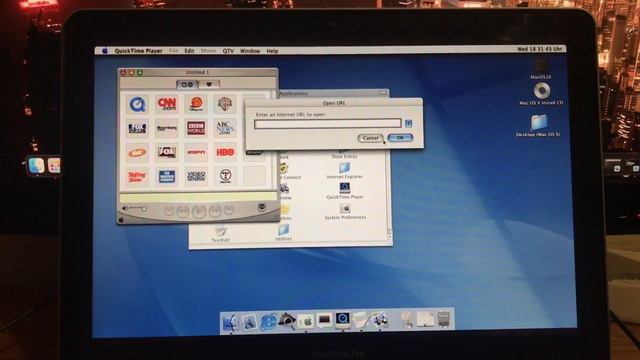Image resolution: width=640 pixels, height=360 pixels.
Task: Click the menu bar clock
Action: pos(539,49)
